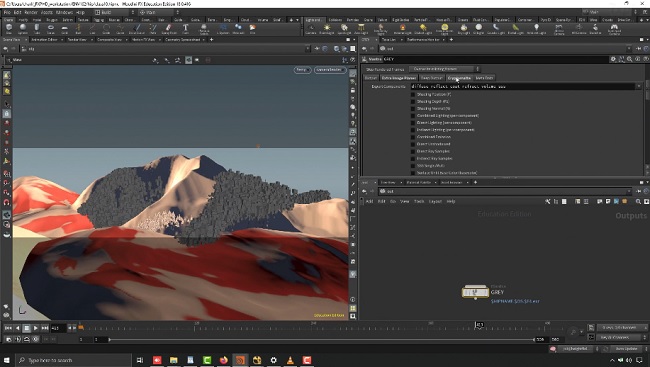Screen dimensions: 650x367
Task: Click the Export Components text field
Action: (x=522, y=86)
